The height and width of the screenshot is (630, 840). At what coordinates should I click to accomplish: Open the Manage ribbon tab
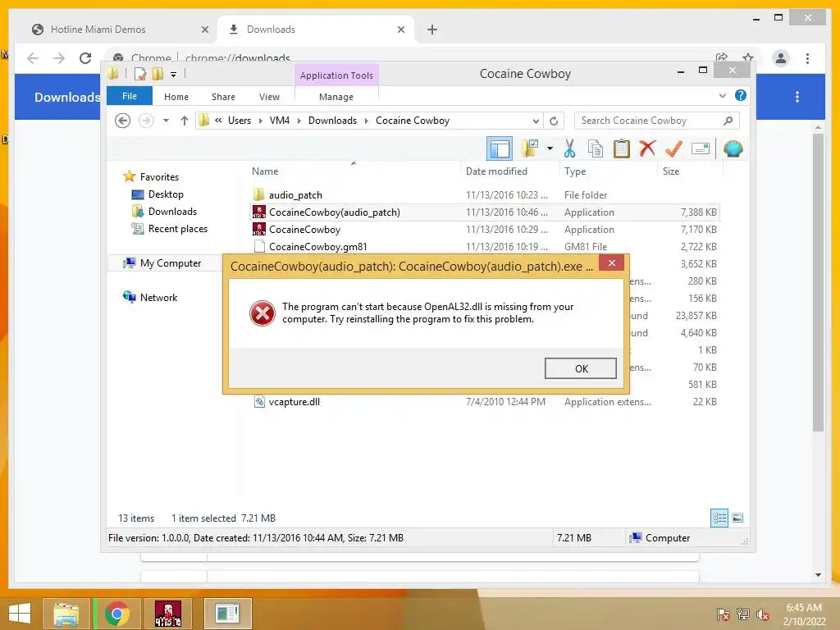336,97
